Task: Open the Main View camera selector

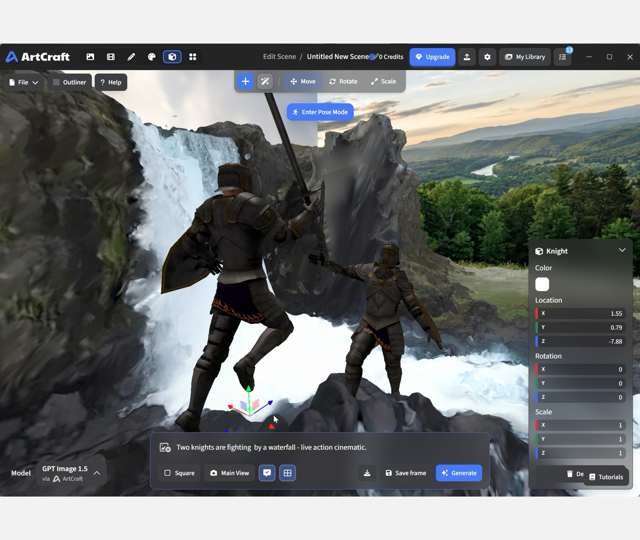Action: tap(229, 473)
